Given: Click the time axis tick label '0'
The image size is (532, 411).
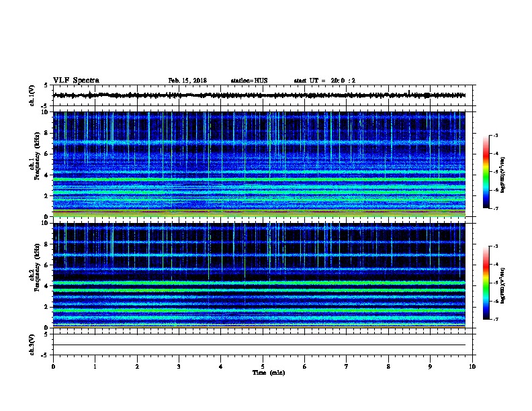Looking at the screenshot, I should pos(53,367).
